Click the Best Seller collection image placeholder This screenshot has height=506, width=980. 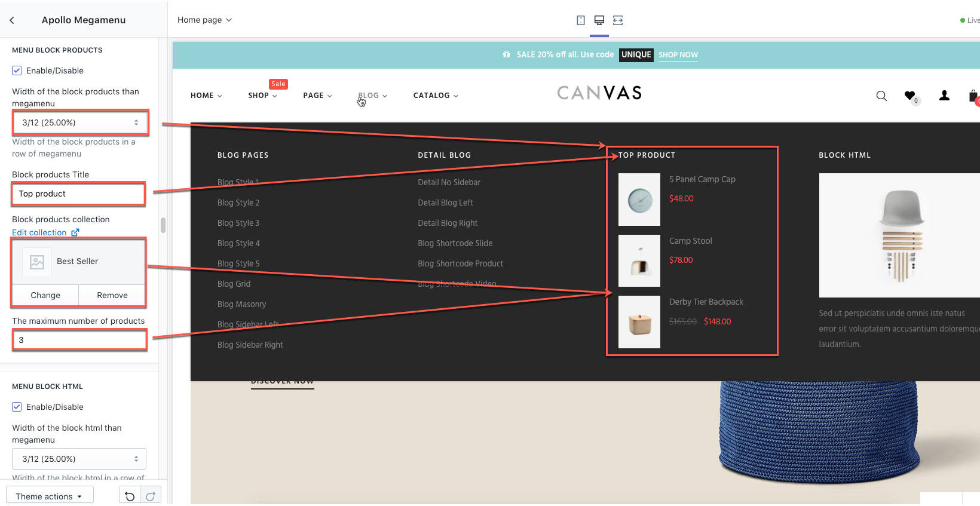37,262
